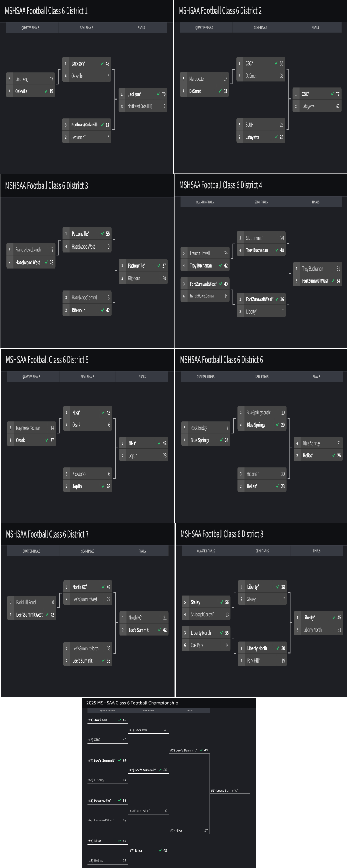347x868 pixels.
Task: Select the #2) CBC championship bracket entry
Action: [x=94, y=740]
